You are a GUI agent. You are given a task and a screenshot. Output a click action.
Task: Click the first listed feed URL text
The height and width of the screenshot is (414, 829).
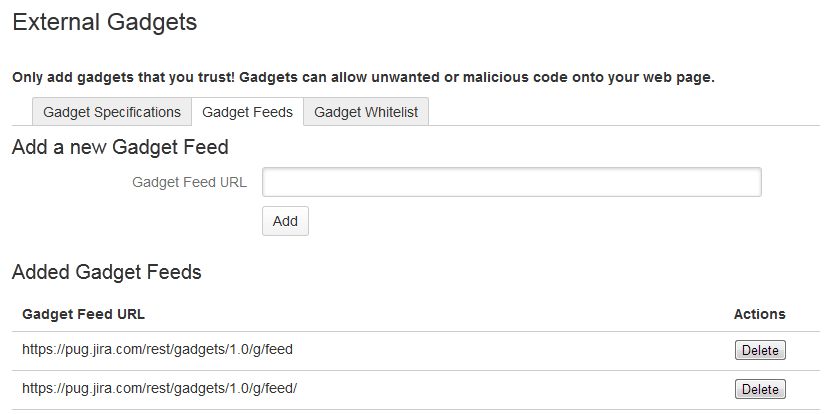click(157, 349)
